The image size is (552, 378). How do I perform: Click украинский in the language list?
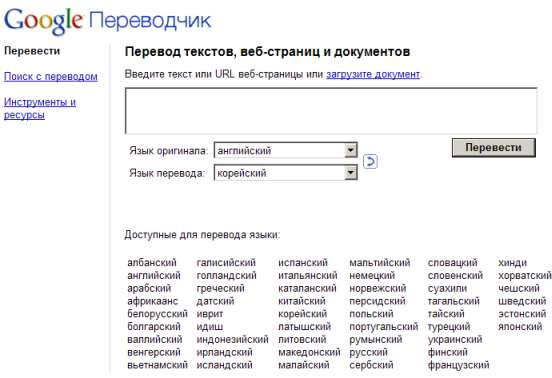pyautogui.click(x=455, y=339)
